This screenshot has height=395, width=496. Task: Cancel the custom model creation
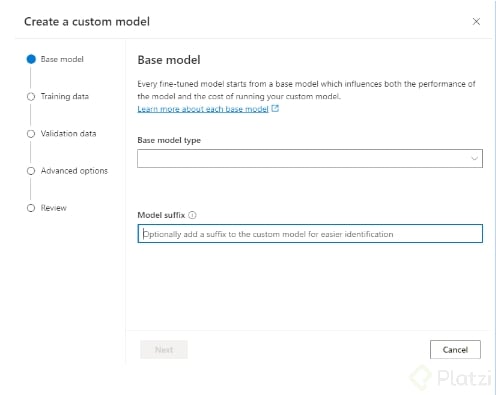pyautogui.click(x=455, y=350)
